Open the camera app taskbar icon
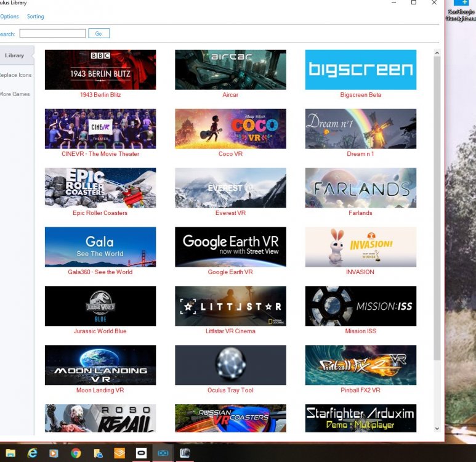This screenshot has height=462, width=476. pos(184,453)
